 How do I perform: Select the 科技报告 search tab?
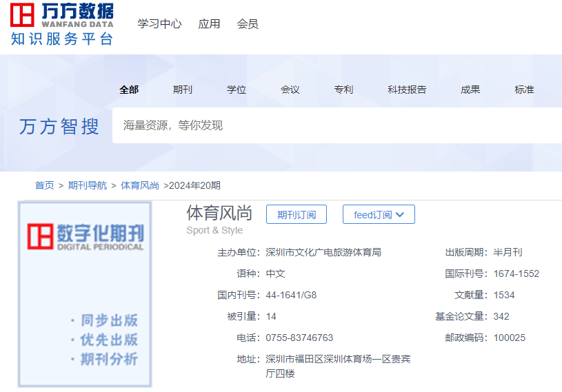(x=407, y=90)
